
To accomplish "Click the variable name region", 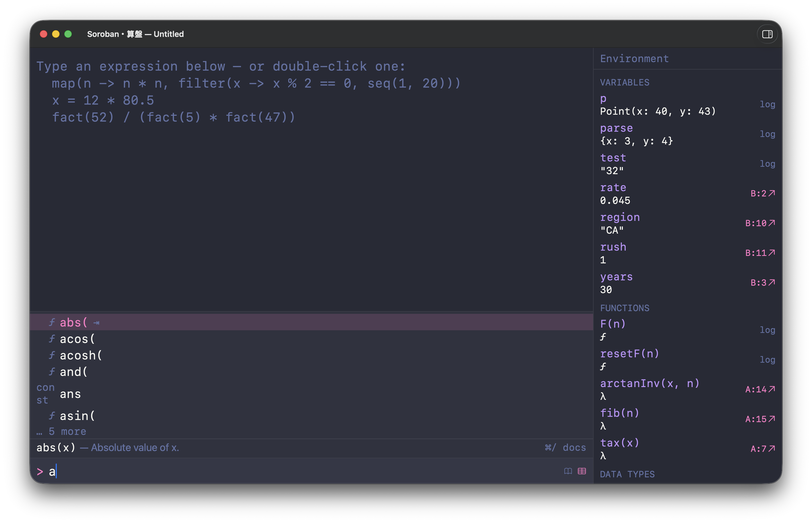I will [620, 217].
